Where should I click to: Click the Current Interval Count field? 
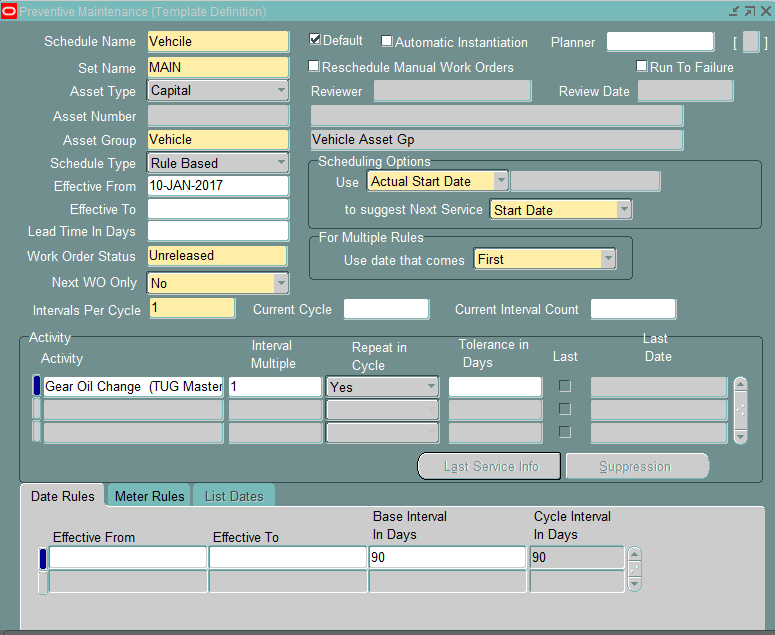(x=633, y=309)
